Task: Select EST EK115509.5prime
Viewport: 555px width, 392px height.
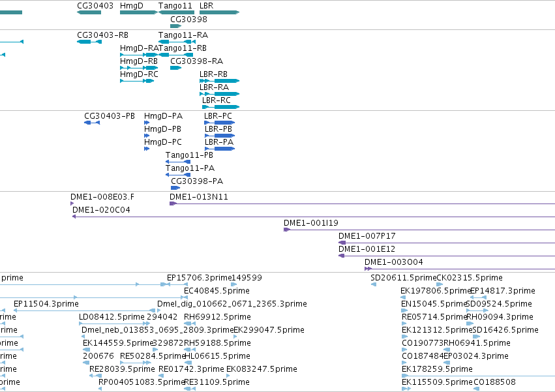Action: click(x=437, y=382)
